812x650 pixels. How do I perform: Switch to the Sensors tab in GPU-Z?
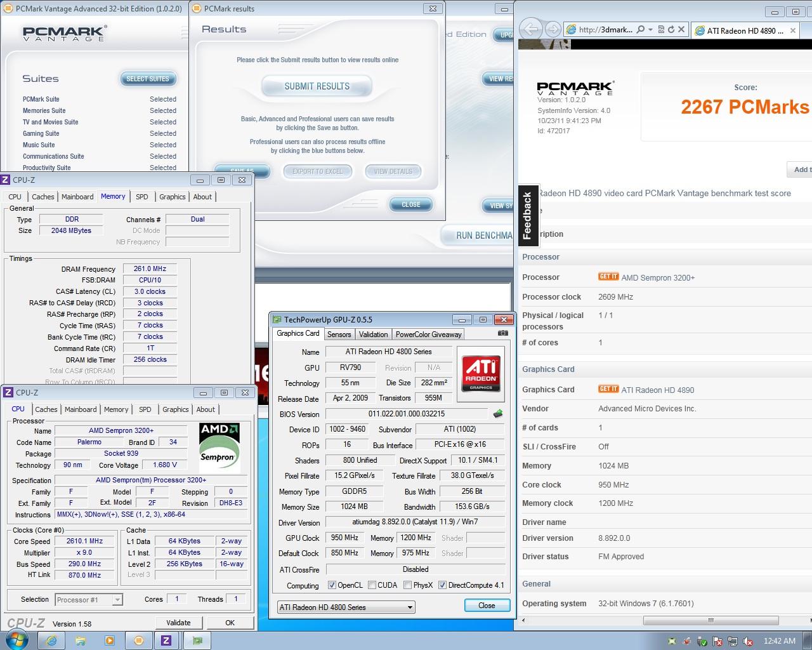[x=339, y=335]
